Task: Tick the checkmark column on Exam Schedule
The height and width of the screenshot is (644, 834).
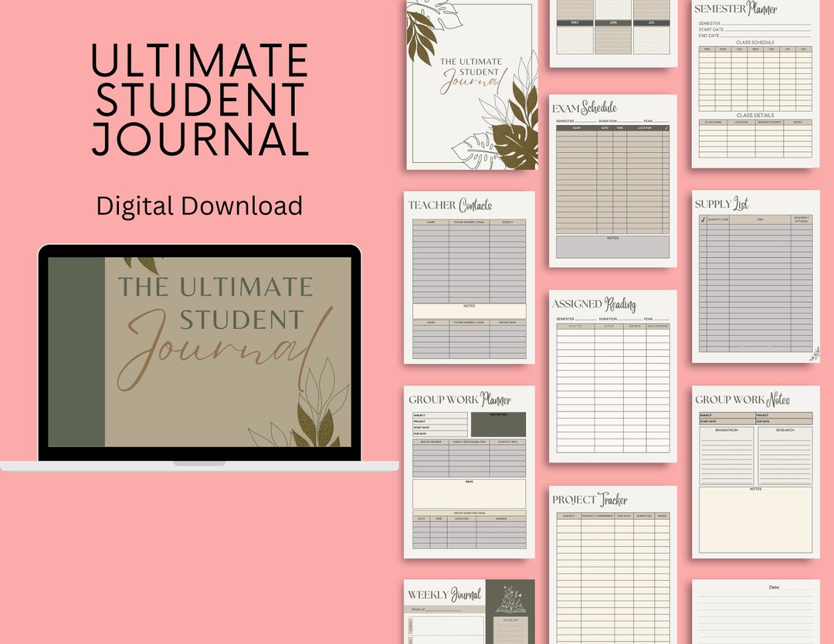Action: coord(666,129)
